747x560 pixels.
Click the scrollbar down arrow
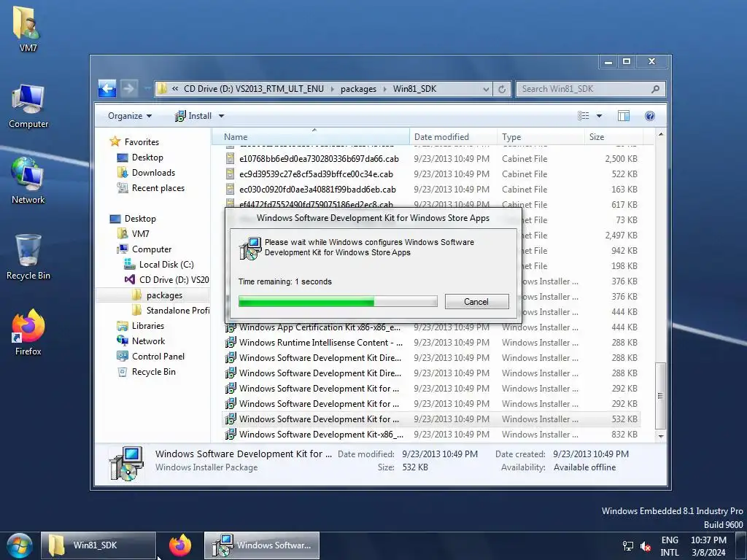point(661,436)
